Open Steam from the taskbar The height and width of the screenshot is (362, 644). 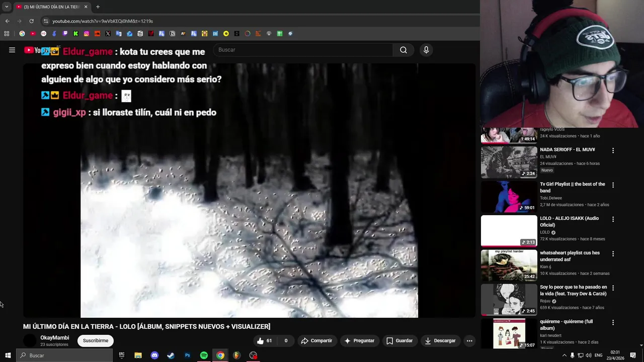[x=171, y=355]
